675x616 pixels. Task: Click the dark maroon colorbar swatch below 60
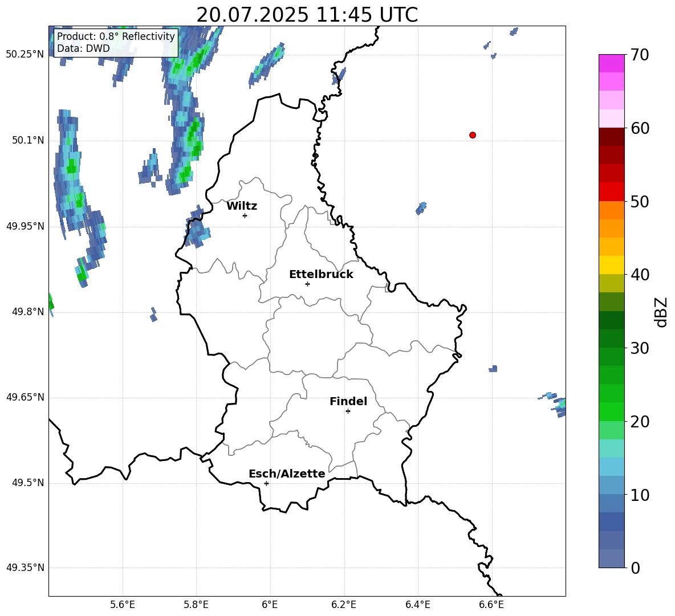(612, 137)
